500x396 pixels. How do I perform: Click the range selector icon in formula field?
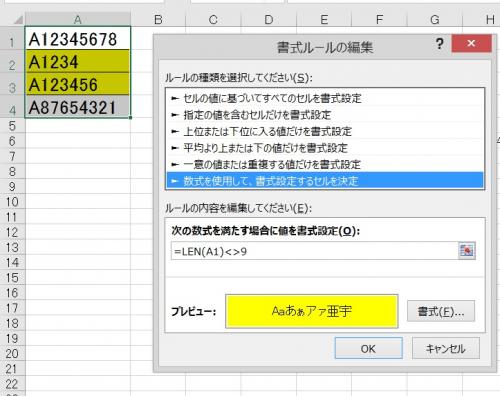click(467, 251)
